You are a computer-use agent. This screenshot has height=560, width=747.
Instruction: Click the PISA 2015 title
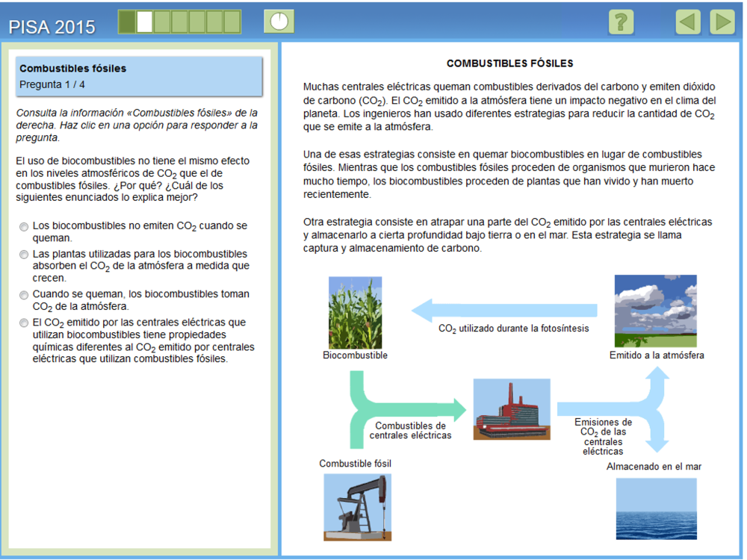point(52,27)
